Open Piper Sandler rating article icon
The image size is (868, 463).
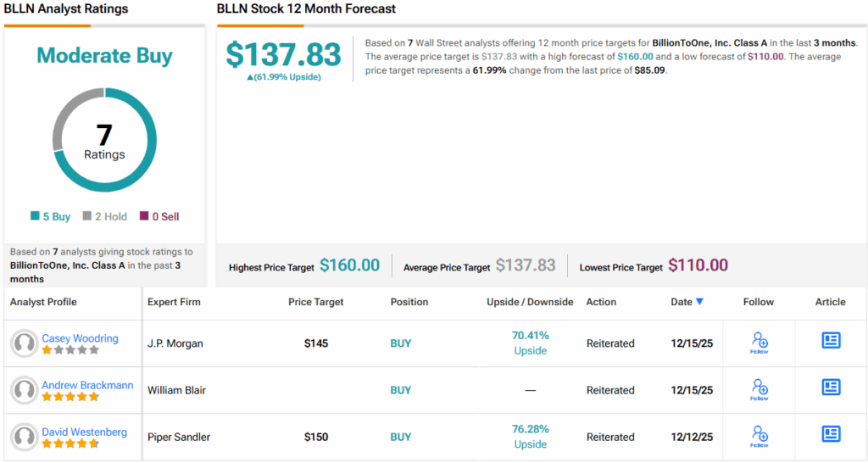click(x=831, y=434)
